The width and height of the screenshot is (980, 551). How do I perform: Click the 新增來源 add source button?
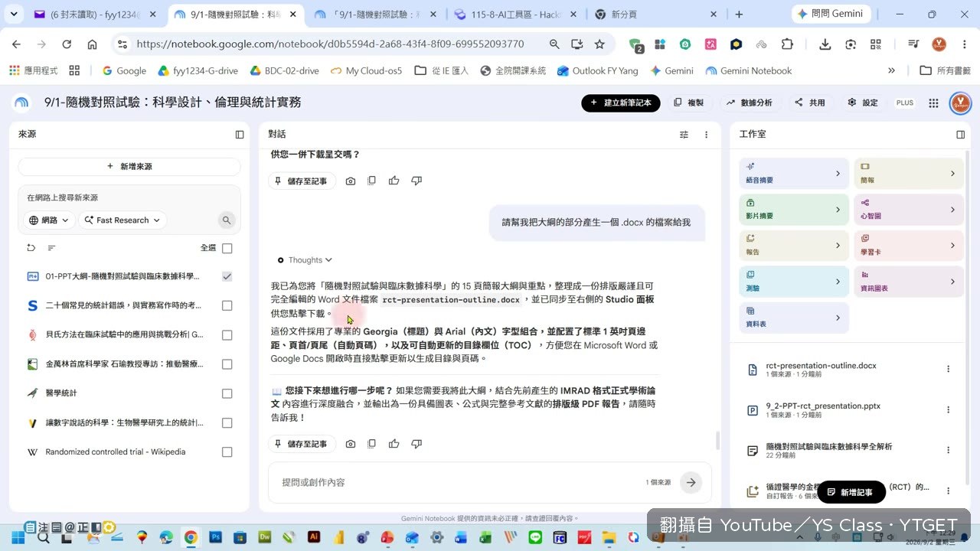[x=129, y=166]
